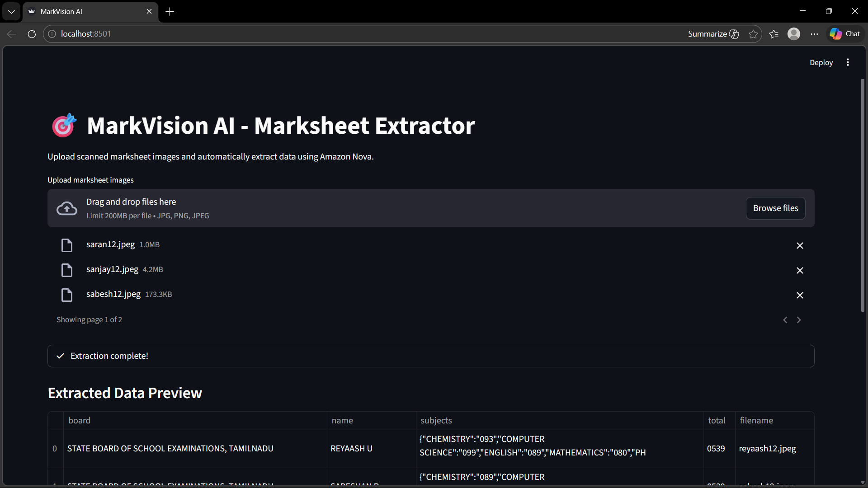Open a new browser tab
The width and height of the screenshot is (868, 488).
[x=170, y=12]
